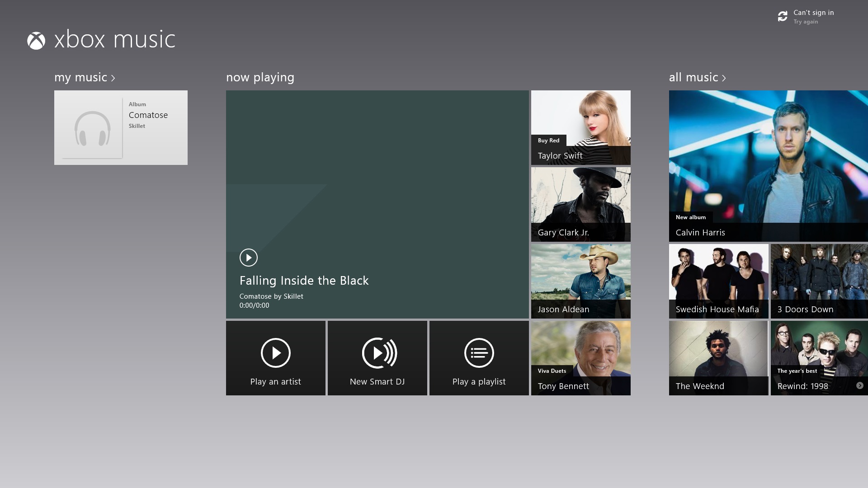Click the now playing heading
The width and height of the screenshot is (868, 488).
[x=260, y=77]
